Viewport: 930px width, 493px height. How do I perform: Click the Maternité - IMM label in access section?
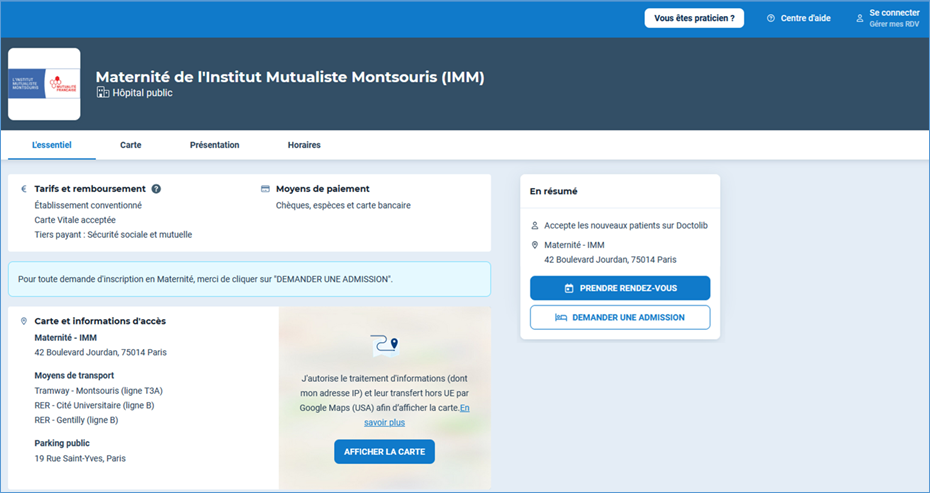pyautogui.click(x=66, y=338)
